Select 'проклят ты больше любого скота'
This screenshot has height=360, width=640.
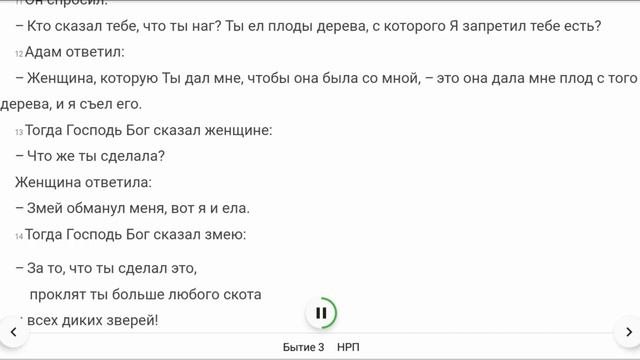click(x=146, y=294)
